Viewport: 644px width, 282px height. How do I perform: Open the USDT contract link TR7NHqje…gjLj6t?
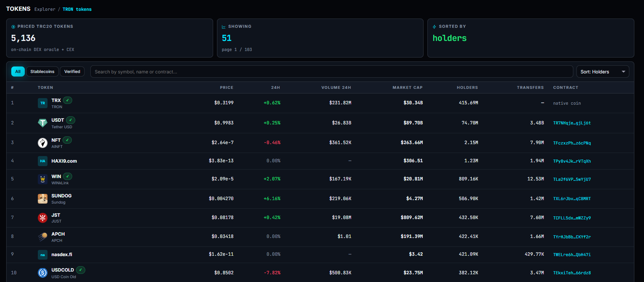coord(572,123)
